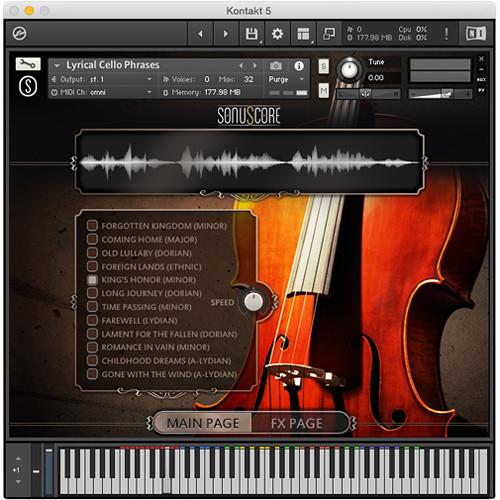Solo the instrument with S button

323,66
